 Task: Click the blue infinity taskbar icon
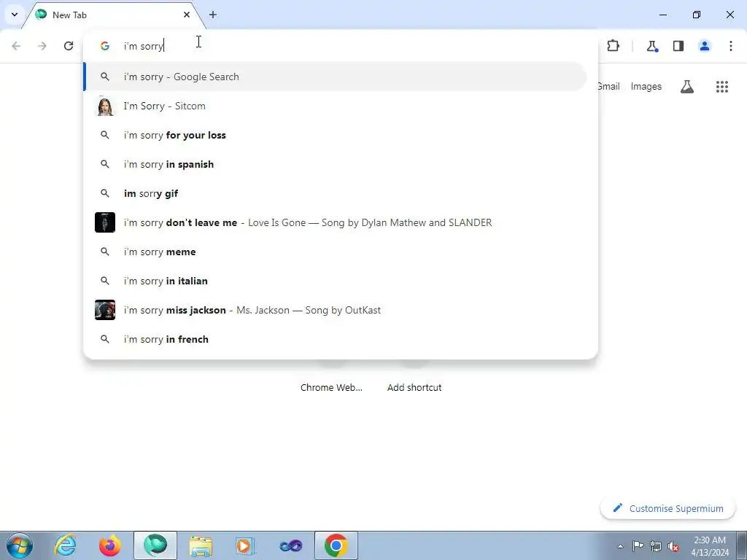291,545
